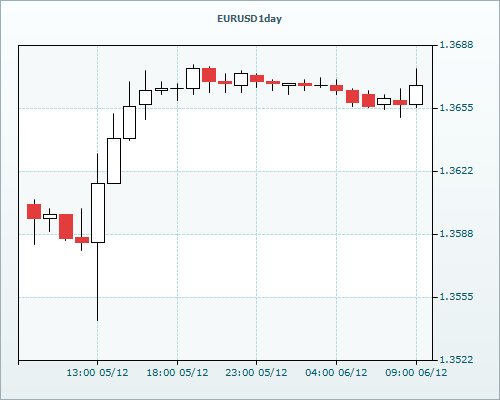Viewport: 500px width, 400px height.
Task: Click the large red candle before 13:00 05/12
Action: (66, 226)
